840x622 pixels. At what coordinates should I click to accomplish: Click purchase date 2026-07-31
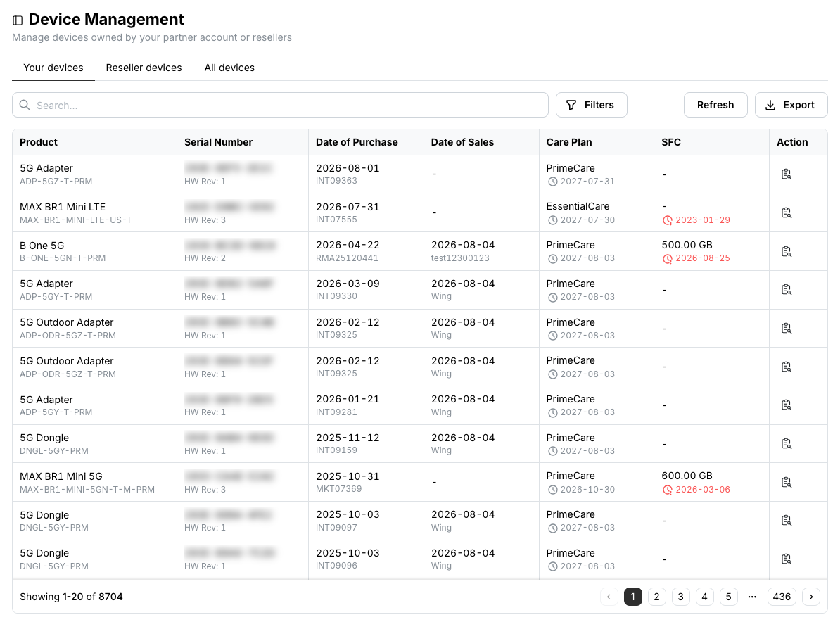348,207
